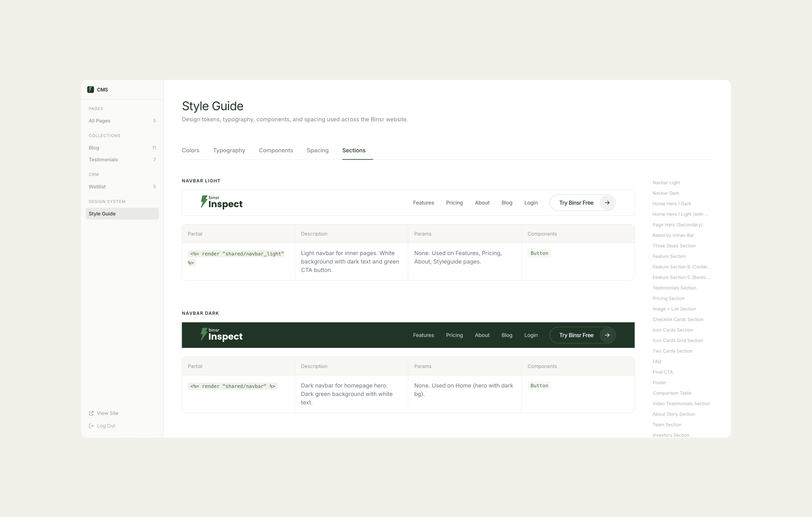Viewport: 812px width, 517px height.
Task: Switch to the Components tab
Action: pos(276,150)
